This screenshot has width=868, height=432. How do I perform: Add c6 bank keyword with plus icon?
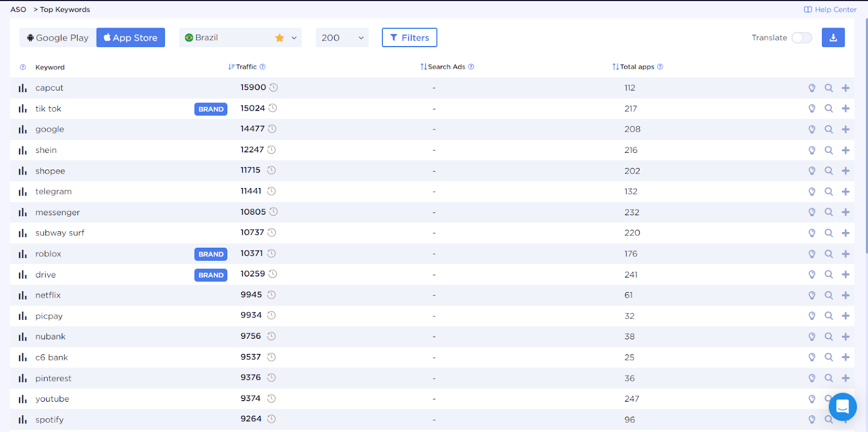pyautogui.click(x=845, y=357)
